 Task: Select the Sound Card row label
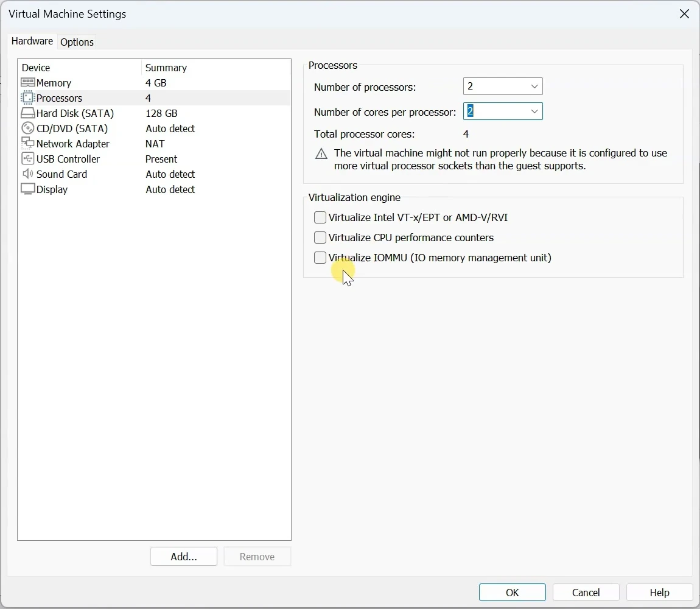click(x=61, y=174)
